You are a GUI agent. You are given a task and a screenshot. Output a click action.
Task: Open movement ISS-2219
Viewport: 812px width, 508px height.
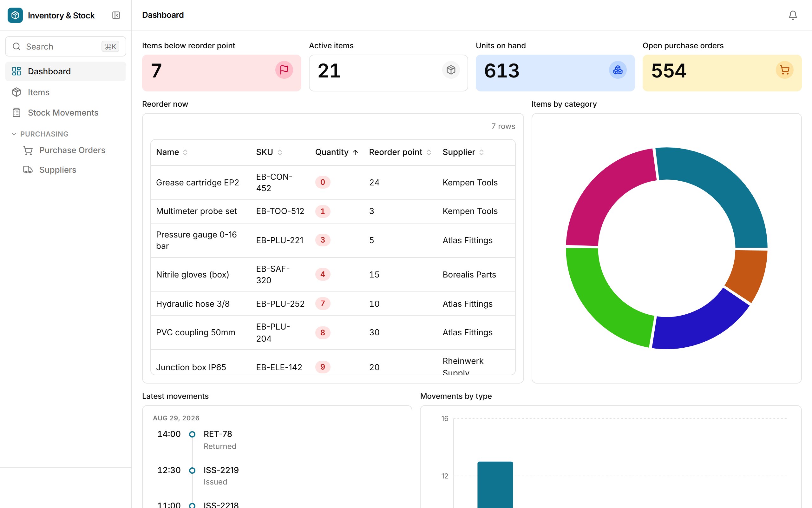[221, 470]
